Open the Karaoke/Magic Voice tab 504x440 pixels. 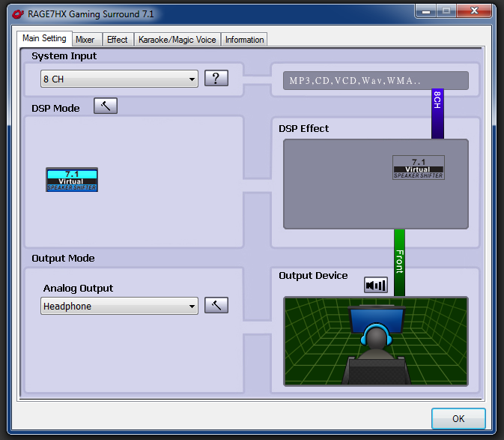[x=177, y=40]
